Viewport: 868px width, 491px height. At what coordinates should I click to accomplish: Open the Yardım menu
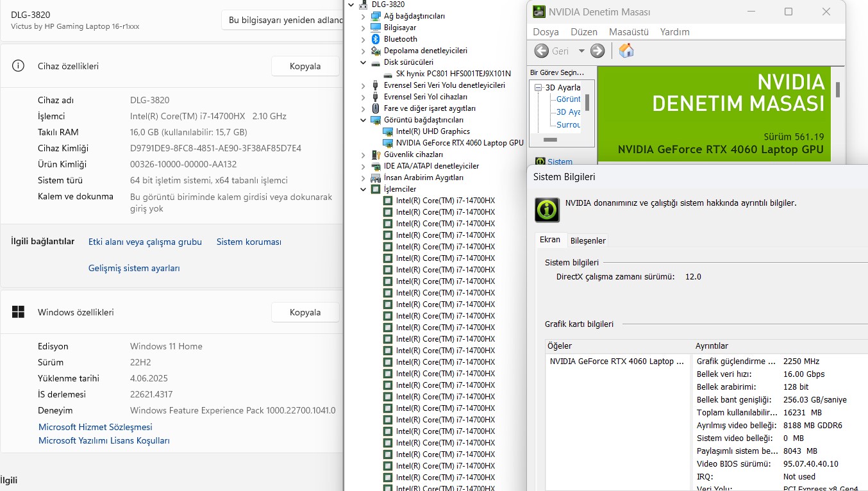pos(675,31)
